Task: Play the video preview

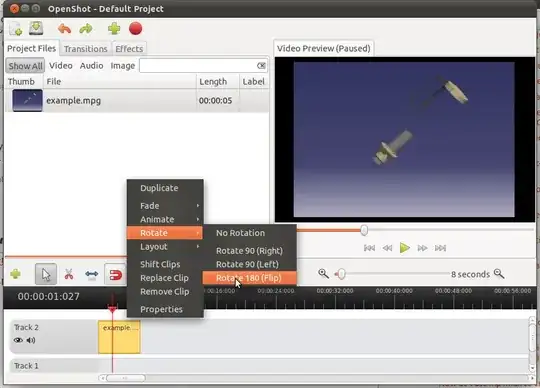Action: [x=405, y=248]
